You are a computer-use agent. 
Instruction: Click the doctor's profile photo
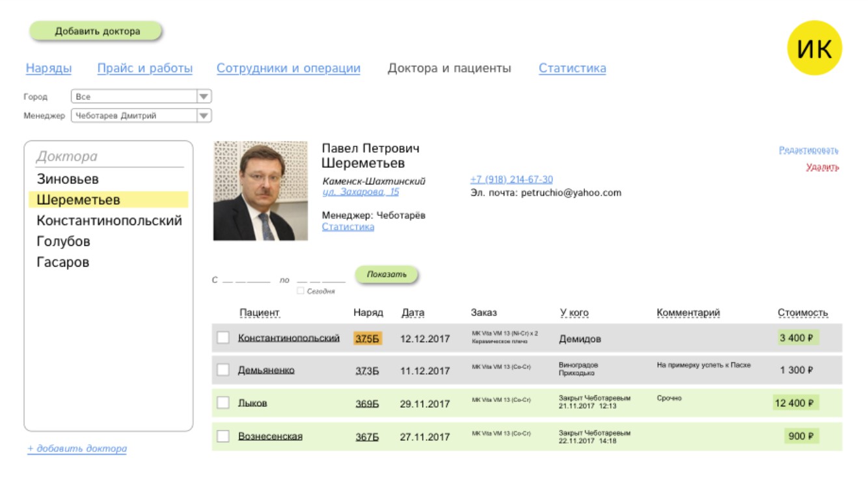(x=260, y=191)
